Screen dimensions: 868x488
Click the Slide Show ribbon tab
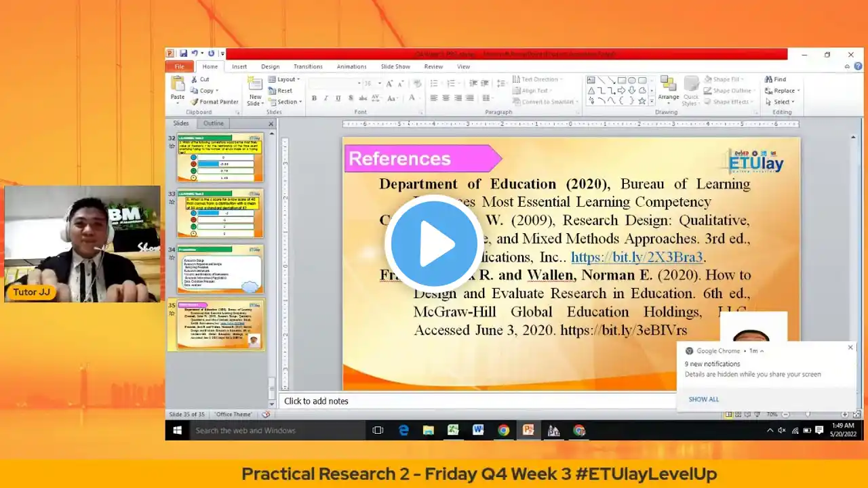pos(395,66)
